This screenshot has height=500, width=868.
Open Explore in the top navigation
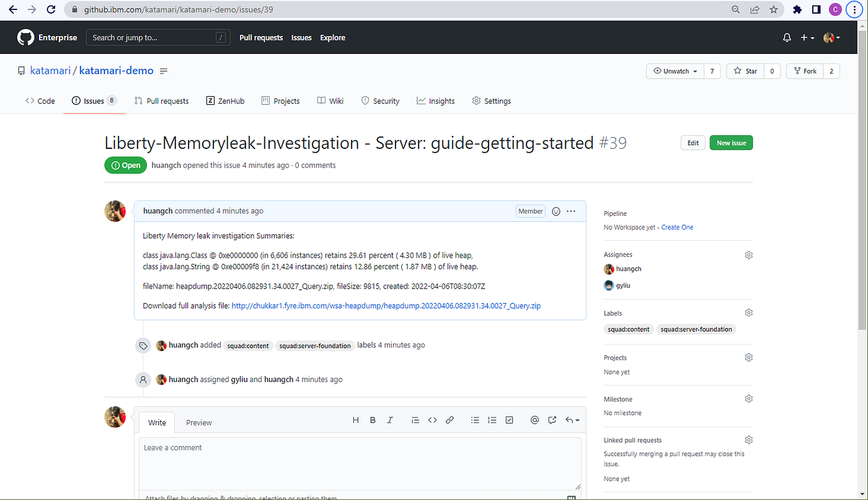332,38
